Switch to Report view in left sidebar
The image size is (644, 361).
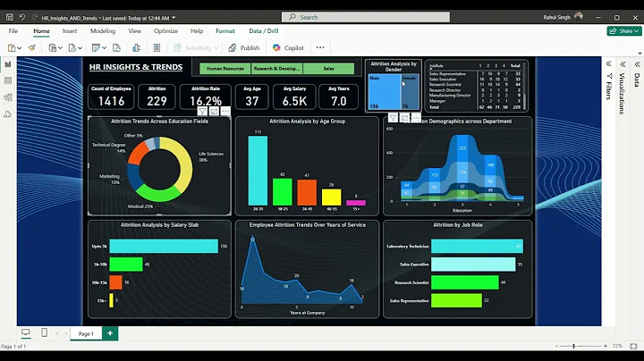click(x=8, y=64)
